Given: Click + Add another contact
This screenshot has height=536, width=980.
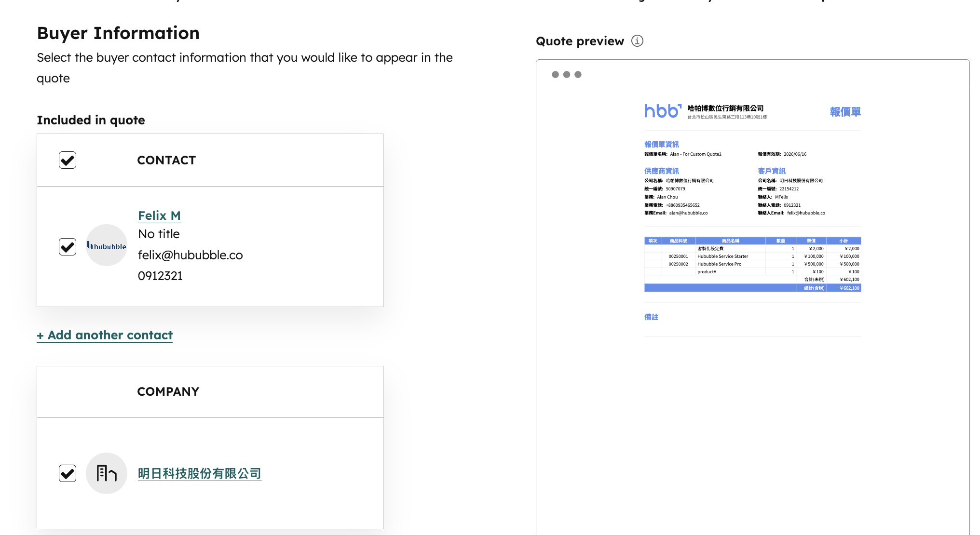Looking at the screenshot, I should tap(105, 335).
